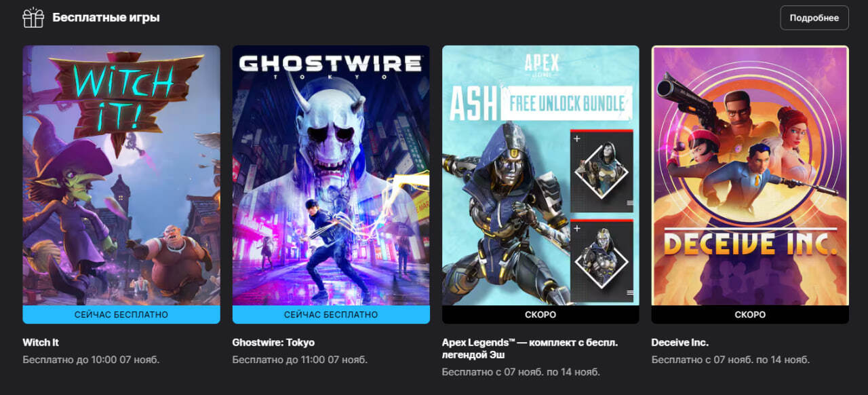The image size is (868, 395).
Task: Click the Сейчас бесплатно banner under Witch It
Action: pyautogui.click(x=121, y=315)
